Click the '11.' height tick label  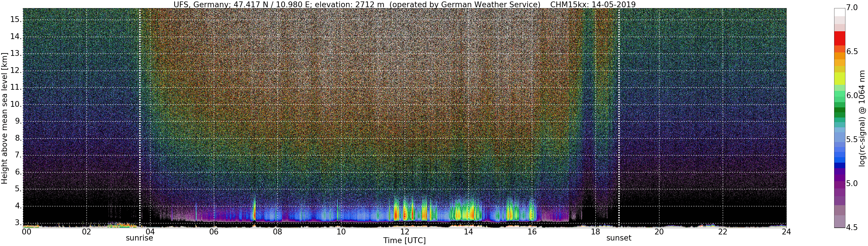[x=16, y=88]
